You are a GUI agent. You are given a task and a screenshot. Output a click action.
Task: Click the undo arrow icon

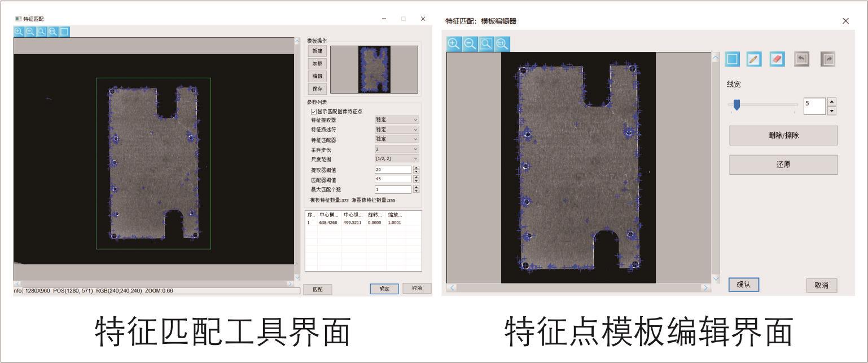point(801,59)
